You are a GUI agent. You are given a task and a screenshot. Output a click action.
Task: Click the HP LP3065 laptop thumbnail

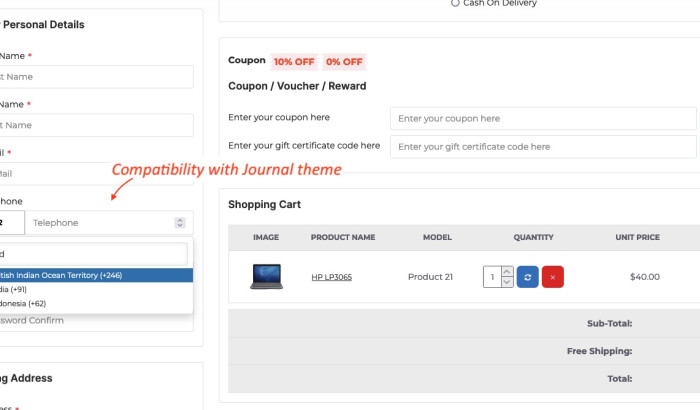point(267,276)
